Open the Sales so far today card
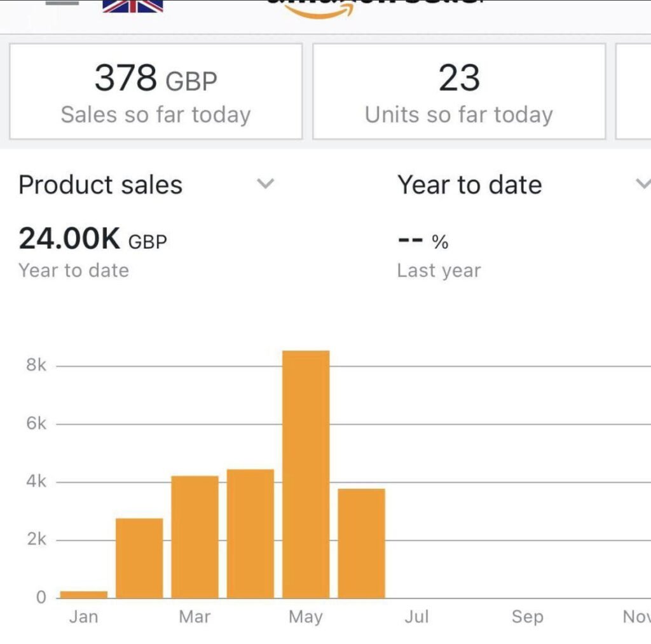The width and height of the screenshot is (651, 644). [156, 91]
